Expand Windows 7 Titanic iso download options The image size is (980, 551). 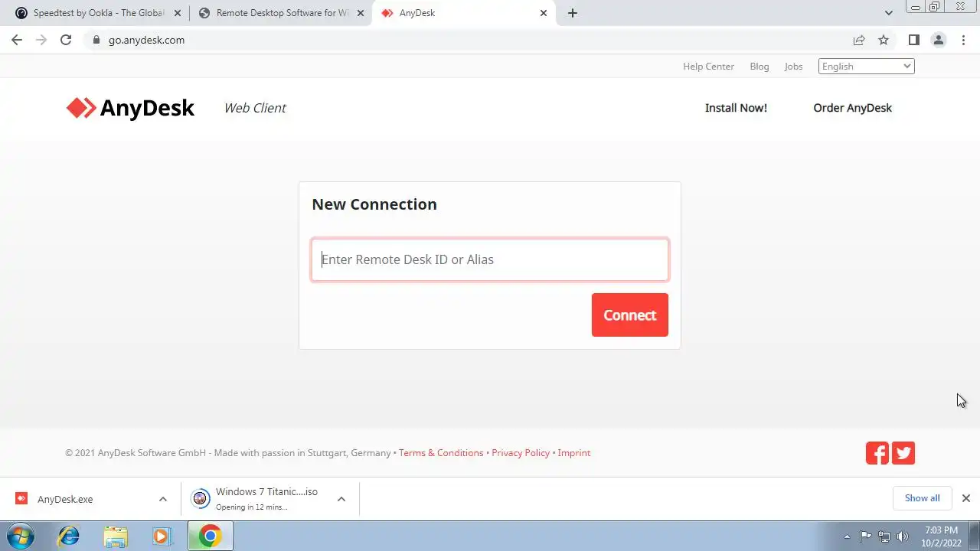341,499
